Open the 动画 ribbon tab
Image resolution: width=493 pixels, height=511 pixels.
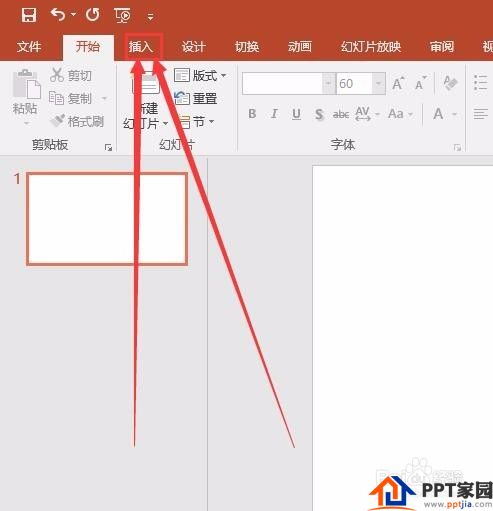click(300, 47)
